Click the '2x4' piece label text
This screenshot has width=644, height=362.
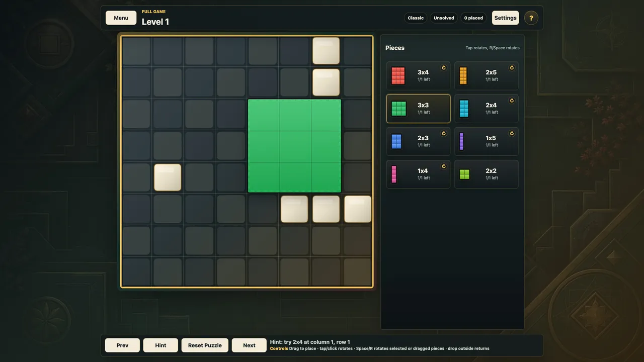tap(491, 105)
